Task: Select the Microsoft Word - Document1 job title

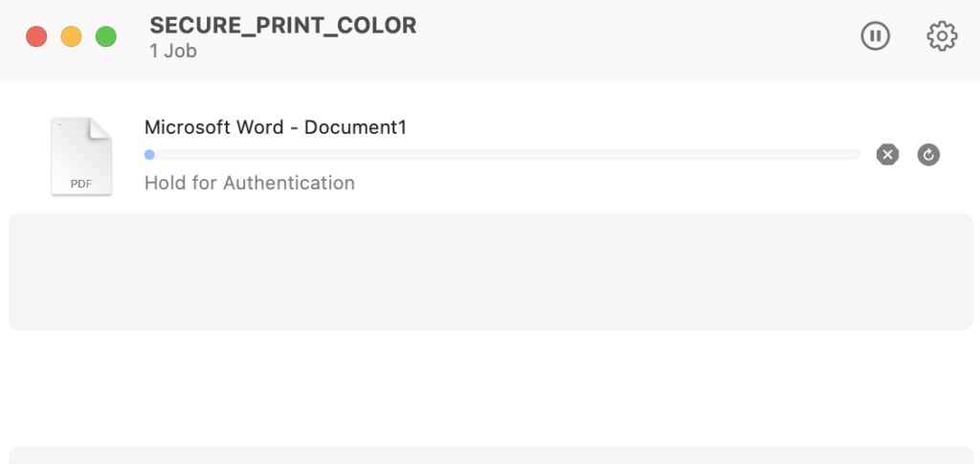Action: (x=276, y=127)
